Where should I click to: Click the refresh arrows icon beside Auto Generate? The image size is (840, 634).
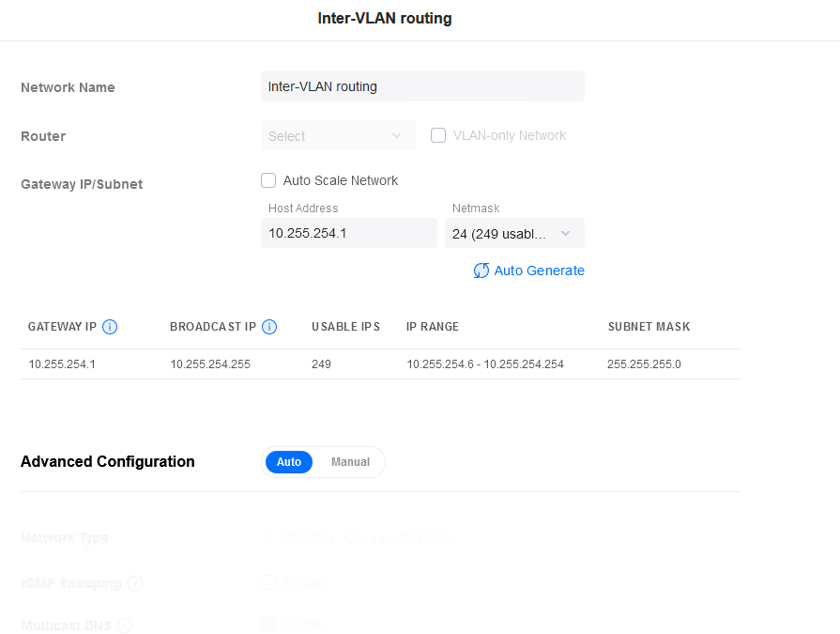(x=481, y=271)
